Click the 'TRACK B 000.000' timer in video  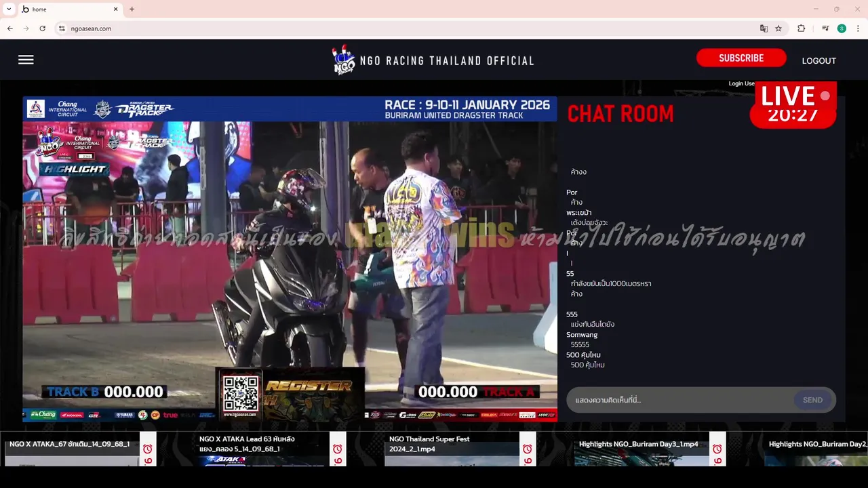pos(105,392)
